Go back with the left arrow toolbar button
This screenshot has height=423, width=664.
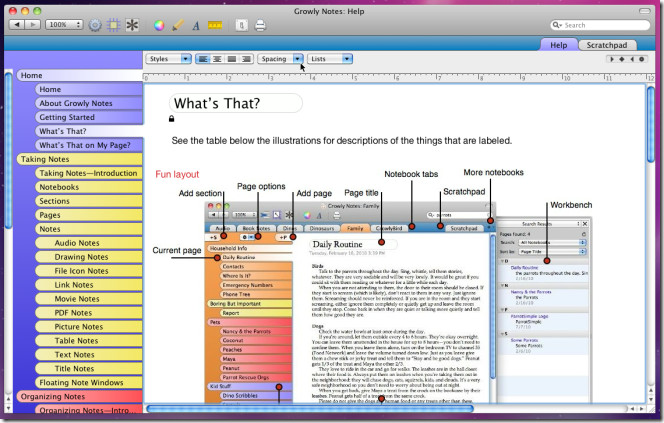[17, 25]
